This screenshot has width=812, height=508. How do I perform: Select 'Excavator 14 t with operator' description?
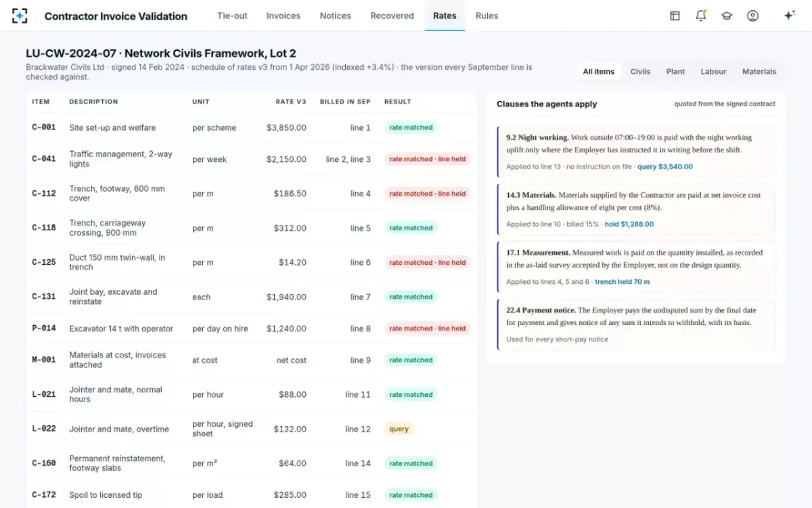[121, 329]
